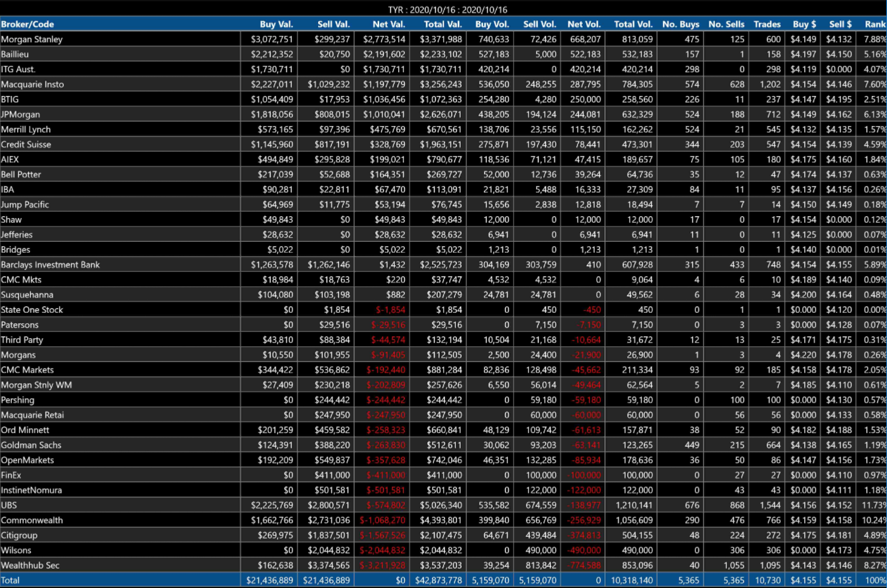Click Morgan Stanley's $3,072,751 buy value
The width and height of the screenshot is (887, 588).
272,39
